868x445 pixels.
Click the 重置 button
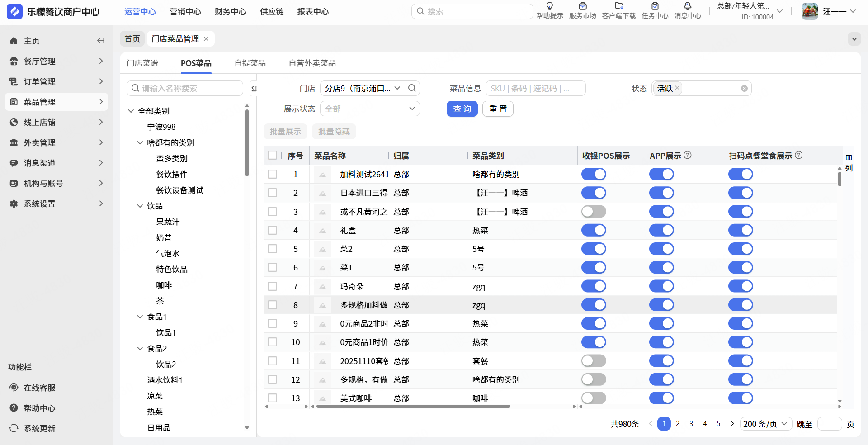tap(498, 109)
